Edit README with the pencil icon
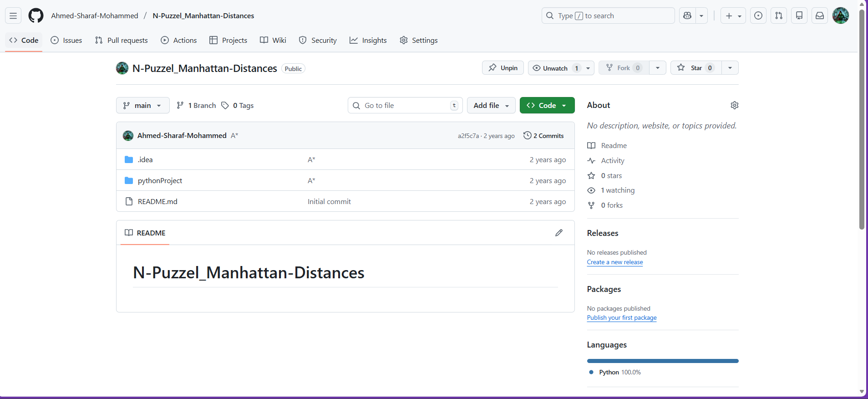 click(x=558, y=233)
